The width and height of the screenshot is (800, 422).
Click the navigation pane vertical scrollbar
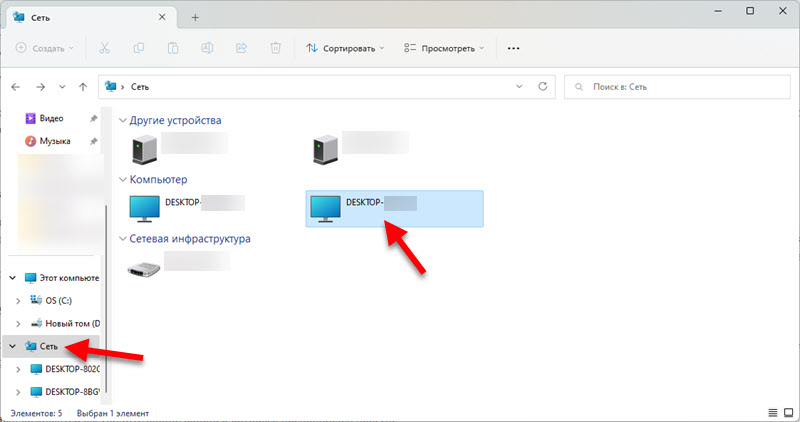[x=106, y=250]
